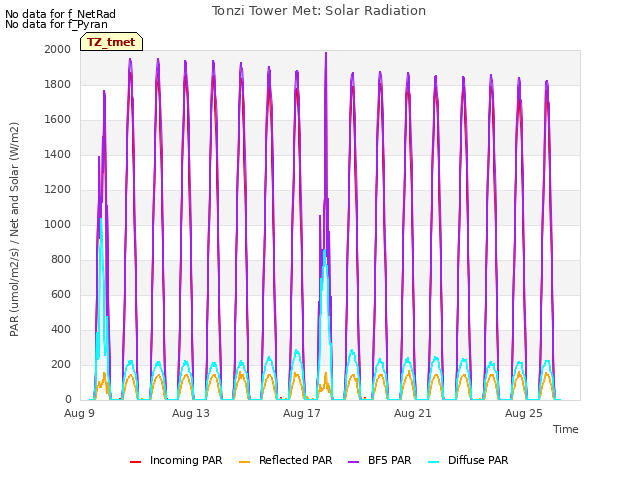Click the 1600 y-axis tick label
The width and height of the screenshot is (640, 480).
coord(58,120)
